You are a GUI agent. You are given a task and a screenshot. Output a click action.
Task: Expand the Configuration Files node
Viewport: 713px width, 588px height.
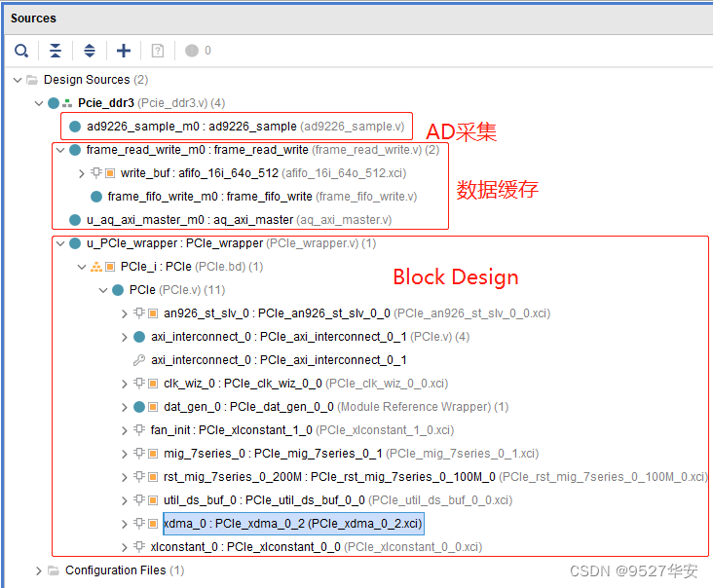click(39, 570)
